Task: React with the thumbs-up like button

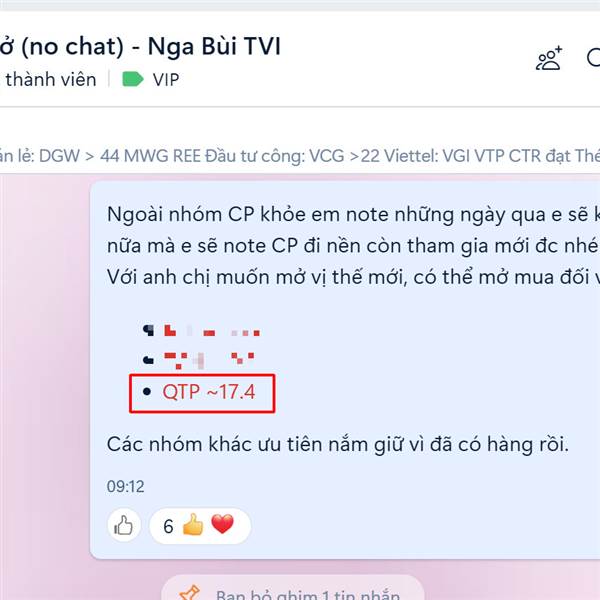Action: tap(124, 525)
